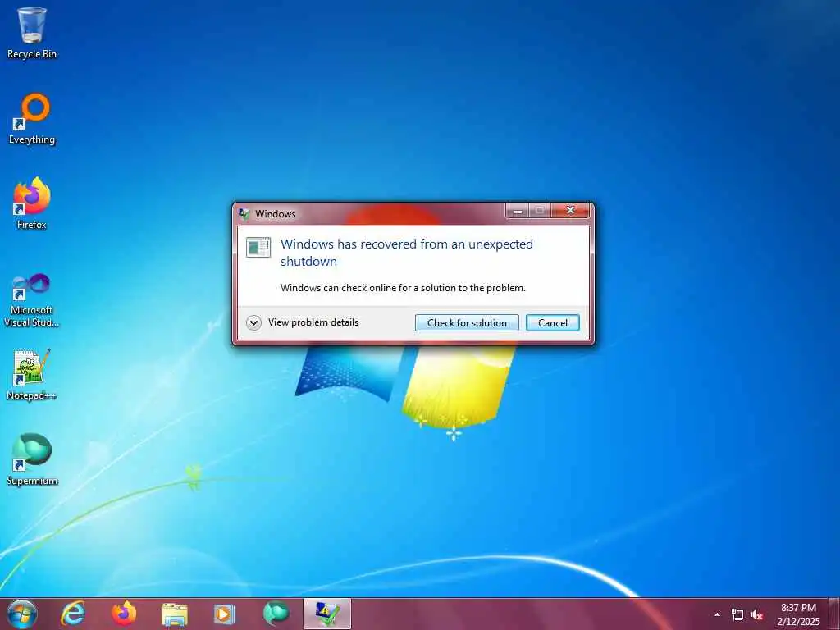Screen dimensions: 840x630
Task: Select the Firefox desktop shortcut
Action: coord(32,203)
